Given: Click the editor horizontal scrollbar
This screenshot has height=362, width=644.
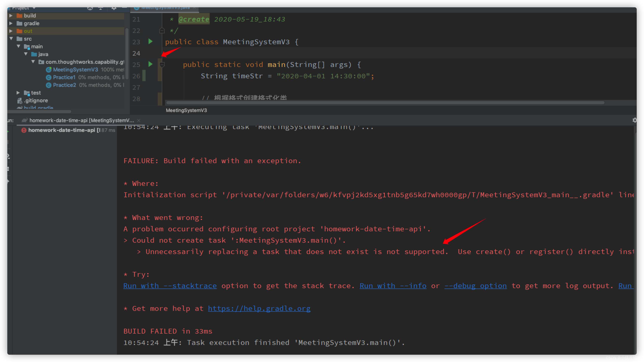Looking at the screenshot, I should 385,103.
